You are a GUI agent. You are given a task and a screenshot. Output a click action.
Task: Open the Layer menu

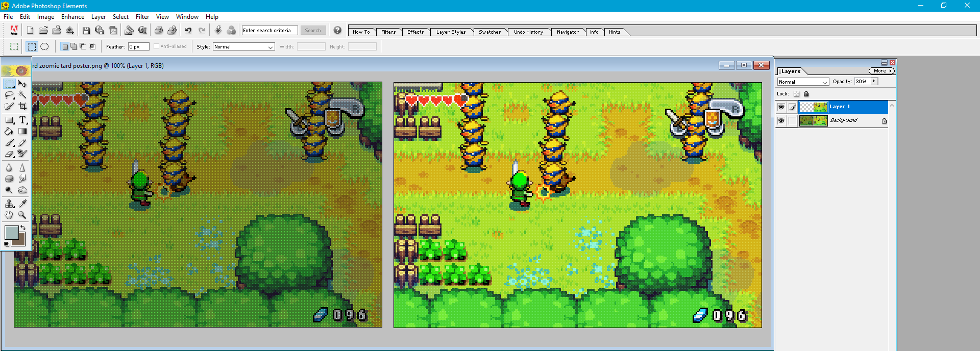pos(99,17)
